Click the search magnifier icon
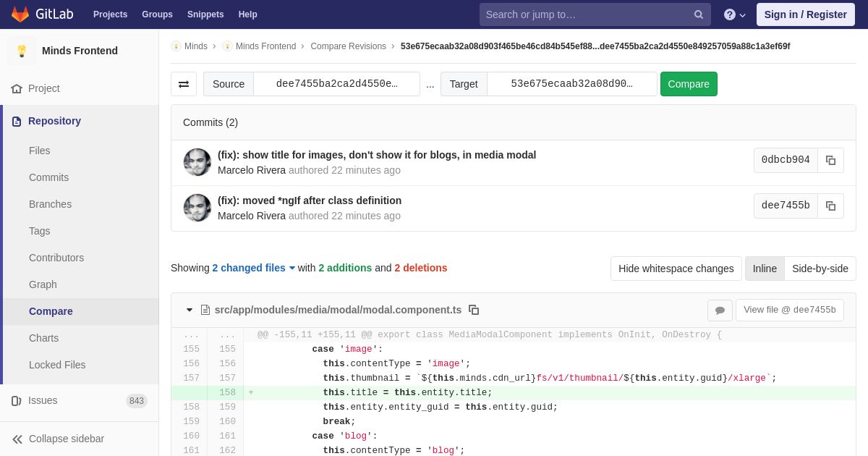The image size is (868, 456). point(699,14)
